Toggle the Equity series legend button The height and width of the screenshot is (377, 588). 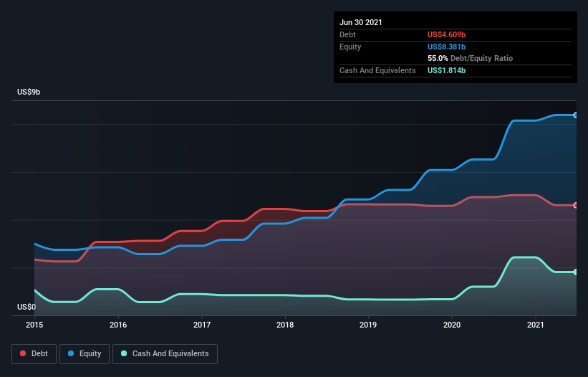click(x=85, y=354)
